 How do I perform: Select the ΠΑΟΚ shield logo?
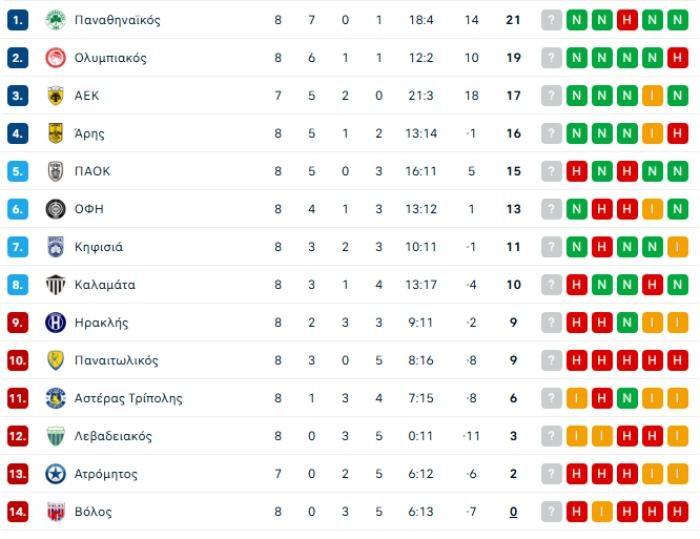[56, 171]
